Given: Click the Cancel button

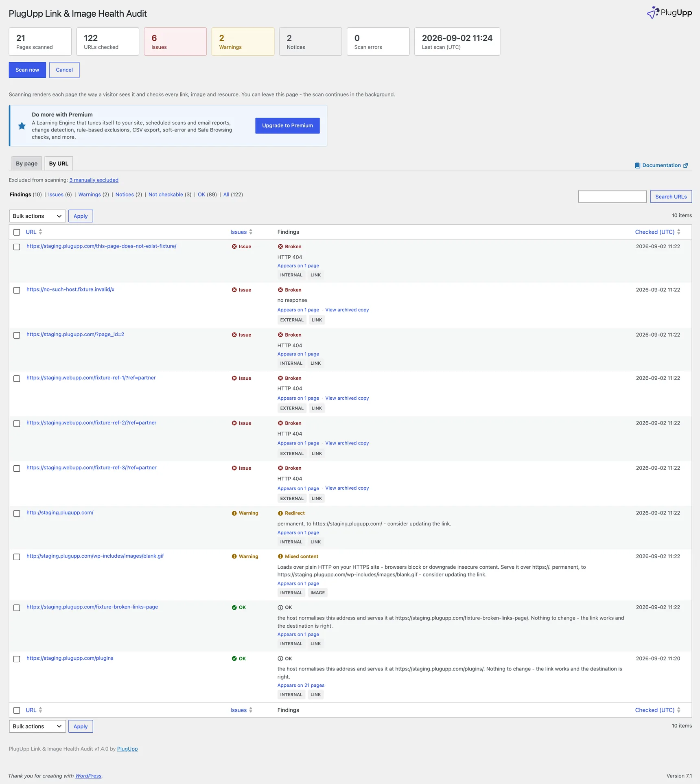Looking at the screenshot, I should point(64,70).
